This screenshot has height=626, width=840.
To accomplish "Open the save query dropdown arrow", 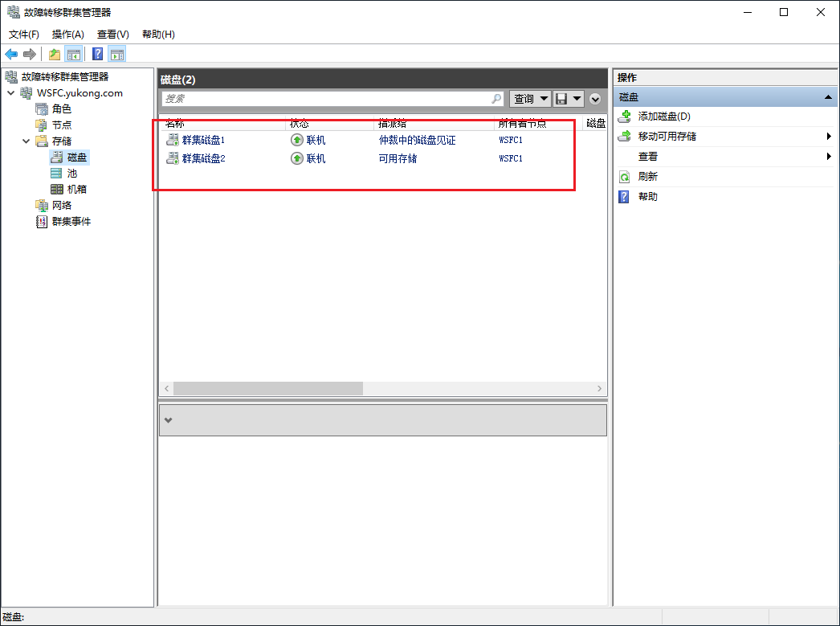I will tap(577, 99).
